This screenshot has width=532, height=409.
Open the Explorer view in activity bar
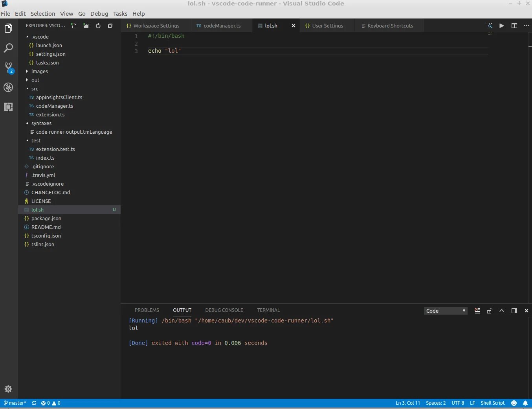click(x=8, y=28)
